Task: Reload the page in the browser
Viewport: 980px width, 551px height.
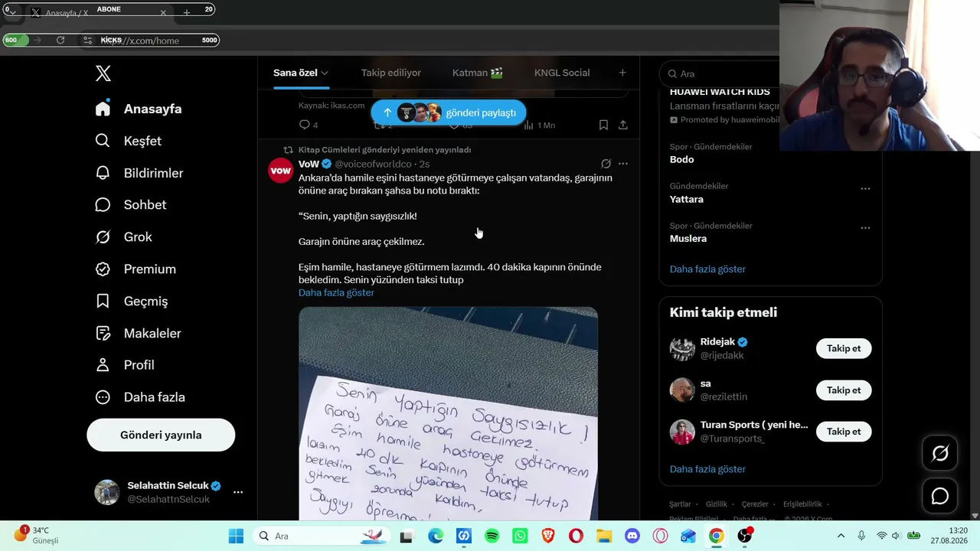Action: tap(60, 40)
